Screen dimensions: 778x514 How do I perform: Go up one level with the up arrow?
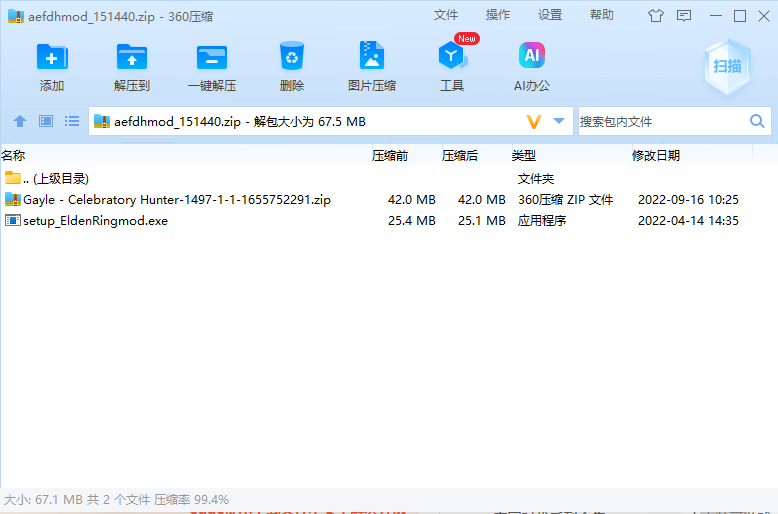[x=20, y=121]
